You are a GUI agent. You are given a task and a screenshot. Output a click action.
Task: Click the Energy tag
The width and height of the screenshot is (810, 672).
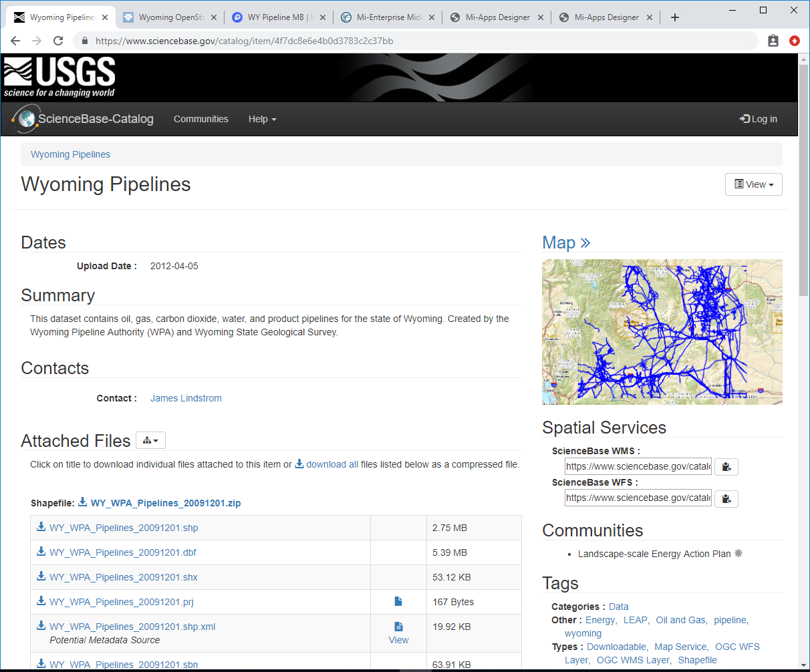pyautogui.click(x=600, y=620)
